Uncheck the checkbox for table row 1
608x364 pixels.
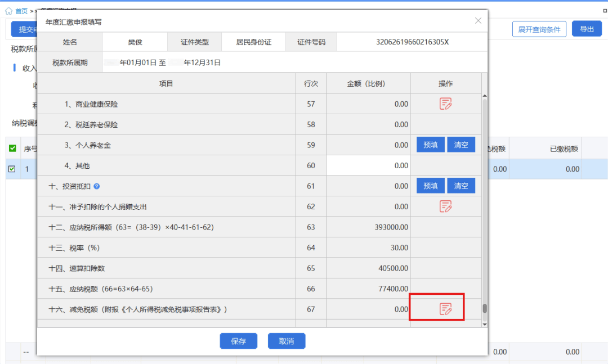[12, 169]
